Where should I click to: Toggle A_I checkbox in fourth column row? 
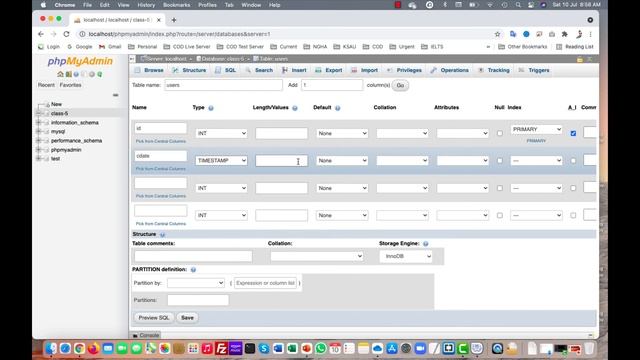tap(573, 216)
